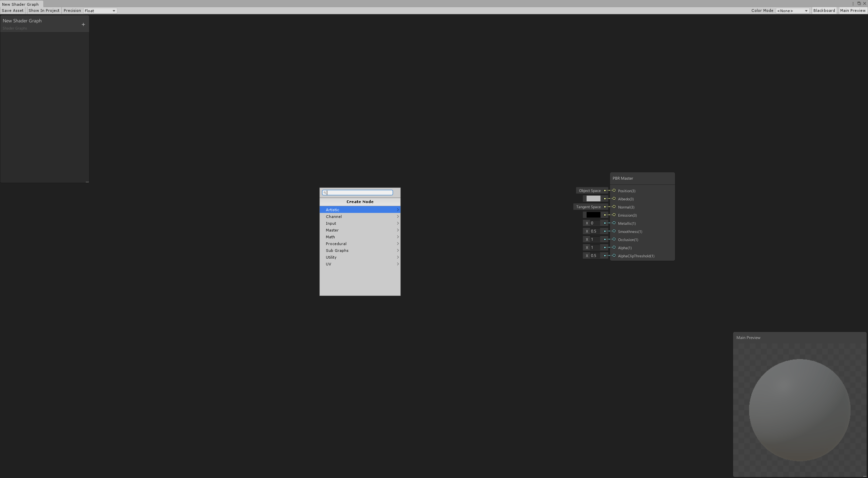Viewport: 868px width, 478px height.
Task: Expand the Procedural category in Create Node
Action: tap(360, 243)
